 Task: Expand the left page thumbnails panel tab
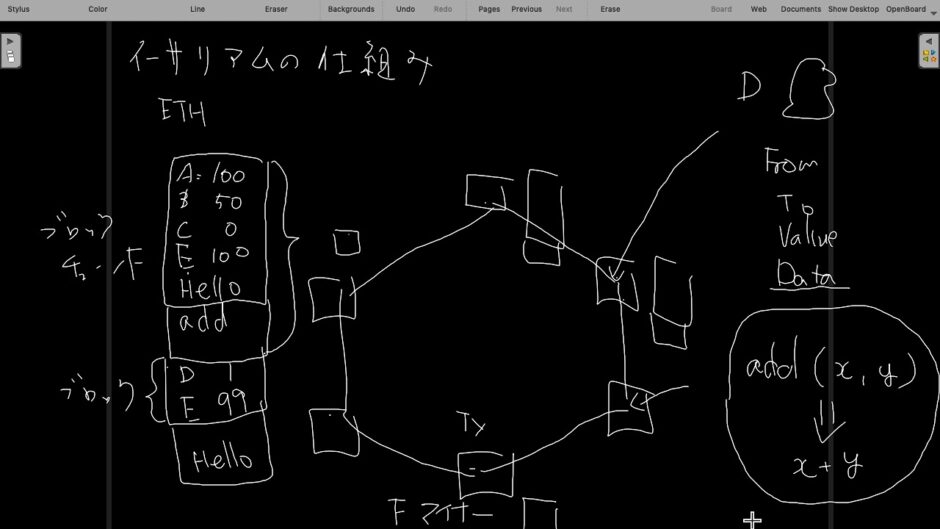(10, 50)
